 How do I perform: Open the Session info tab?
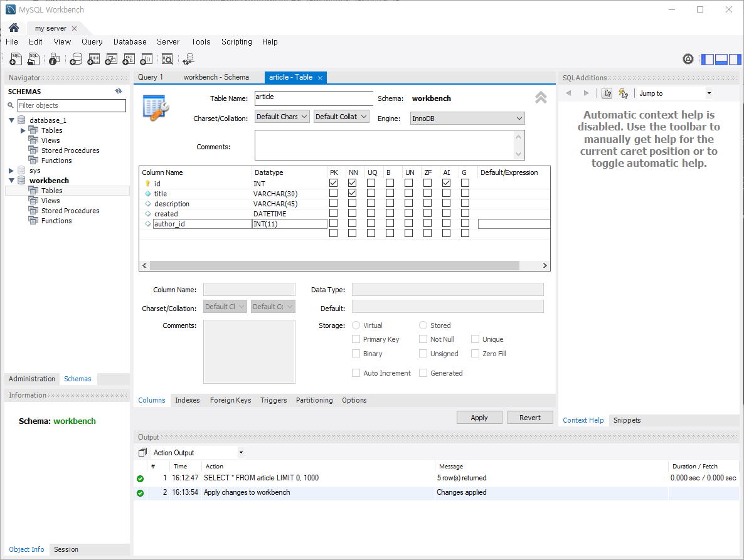pyautogui.click(x=66, y=549)
